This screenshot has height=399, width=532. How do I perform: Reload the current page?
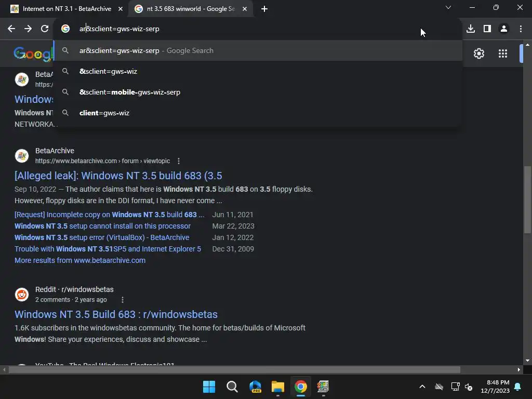pos(45,29)
